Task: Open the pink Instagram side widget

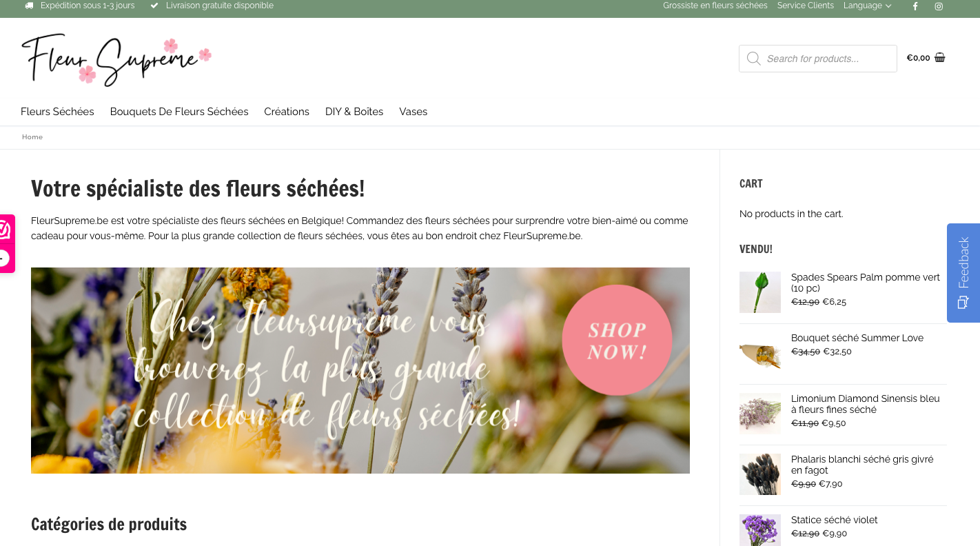Action: (x=6, y=229)
